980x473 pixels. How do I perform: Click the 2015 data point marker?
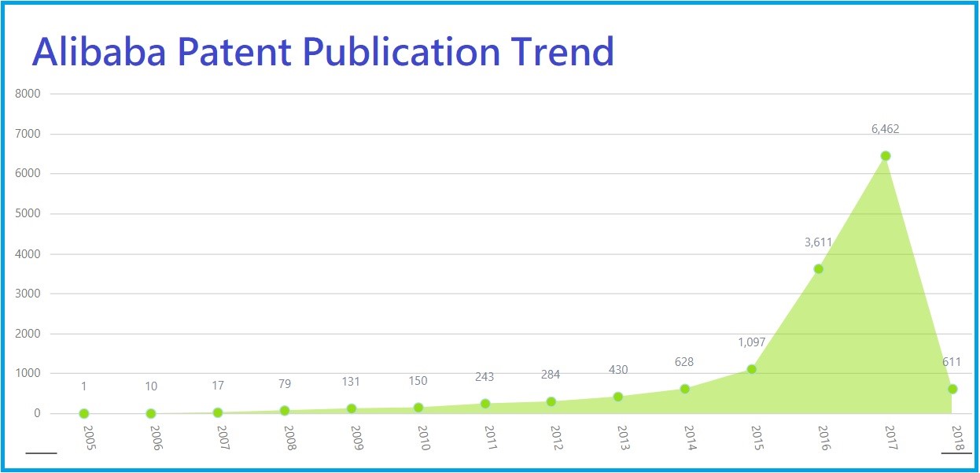click(x=752, y=369)
